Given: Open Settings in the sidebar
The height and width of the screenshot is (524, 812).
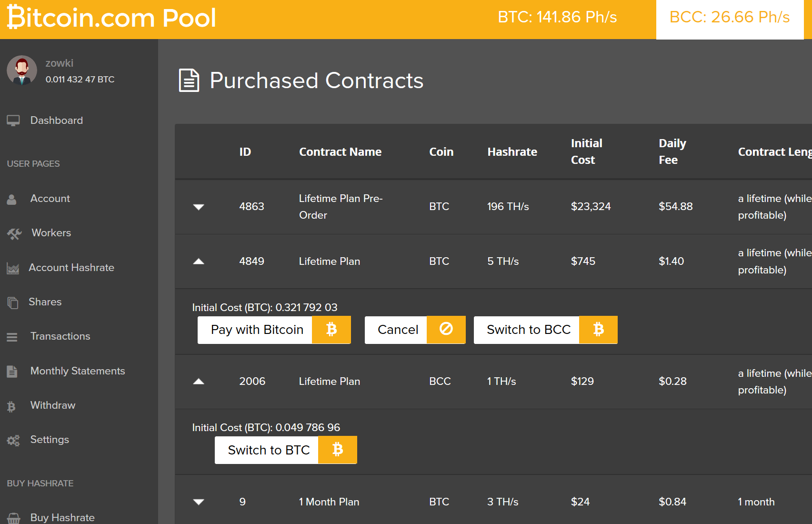Looking at the screenshot, I should coord(50,440).
